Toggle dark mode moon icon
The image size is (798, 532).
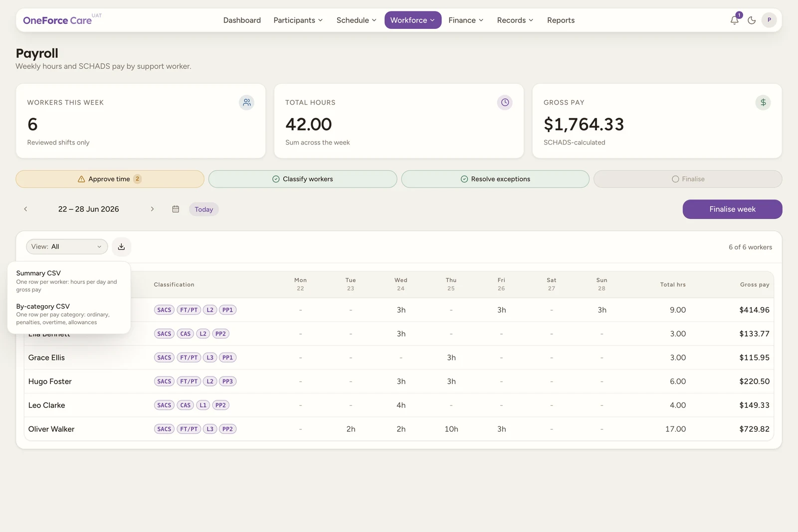[752, 20]
